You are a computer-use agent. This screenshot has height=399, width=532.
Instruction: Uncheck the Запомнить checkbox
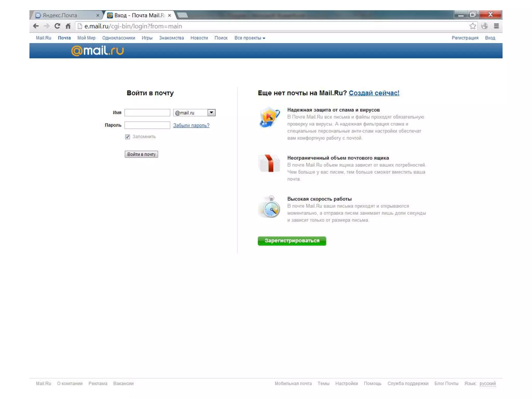[x=127, y=137]
